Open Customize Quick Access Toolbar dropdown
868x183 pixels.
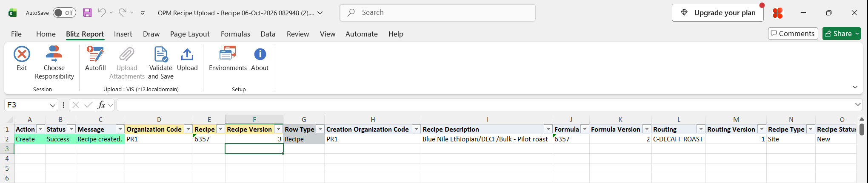point(143,13)
